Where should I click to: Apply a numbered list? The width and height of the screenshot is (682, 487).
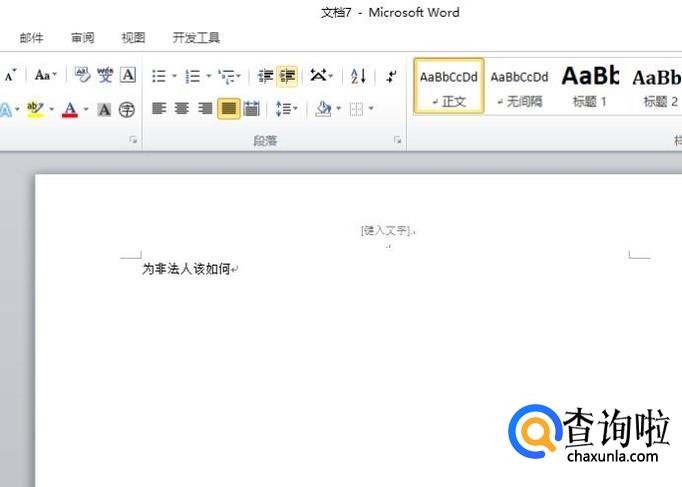[x=192, y=76]
